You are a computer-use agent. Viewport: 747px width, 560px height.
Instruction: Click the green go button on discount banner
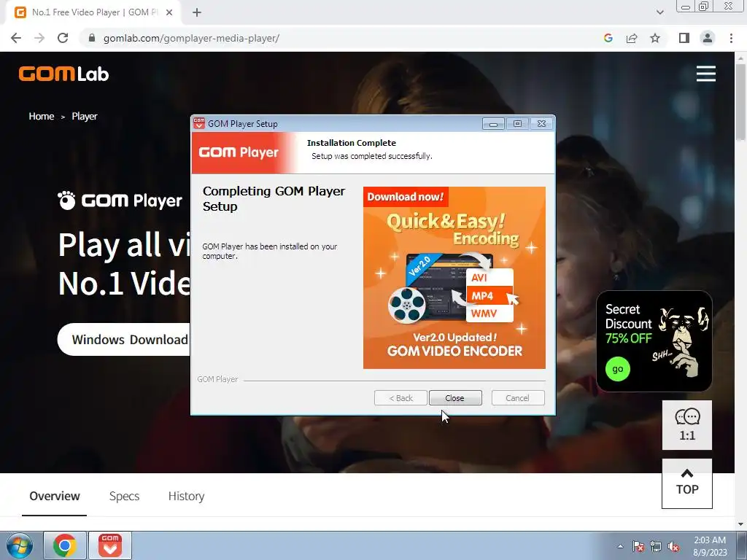coord(617,369)
